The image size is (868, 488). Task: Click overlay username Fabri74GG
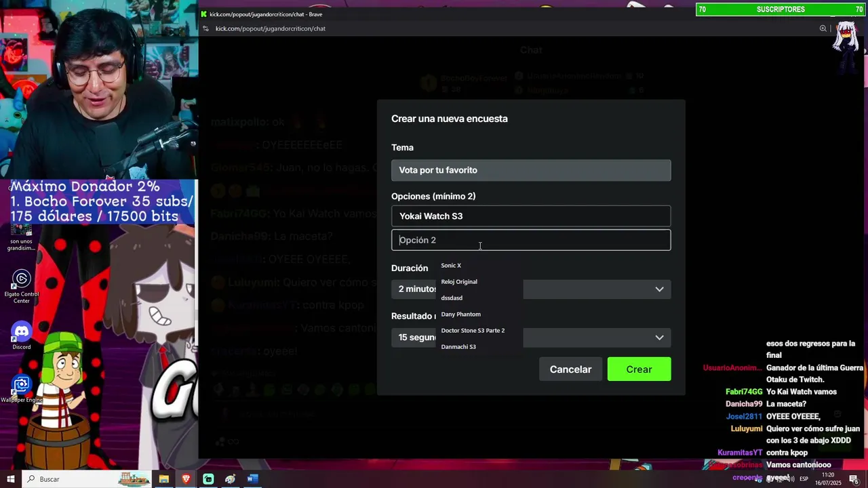pos(744,392)
